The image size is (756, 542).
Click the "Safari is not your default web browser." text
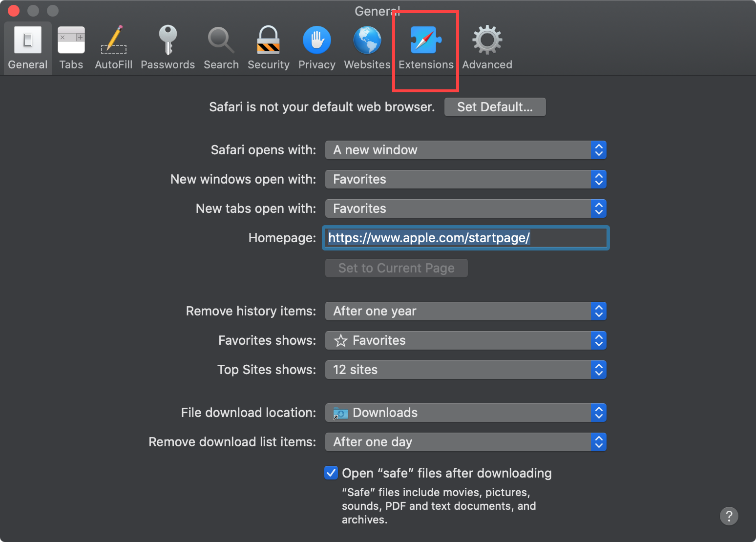(322, 107)
